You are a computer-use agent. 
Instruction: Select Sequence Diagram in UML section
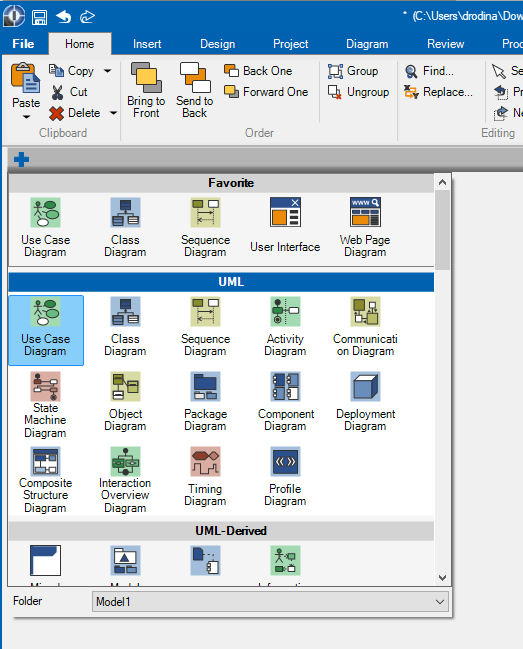click(x=205, y=327)
